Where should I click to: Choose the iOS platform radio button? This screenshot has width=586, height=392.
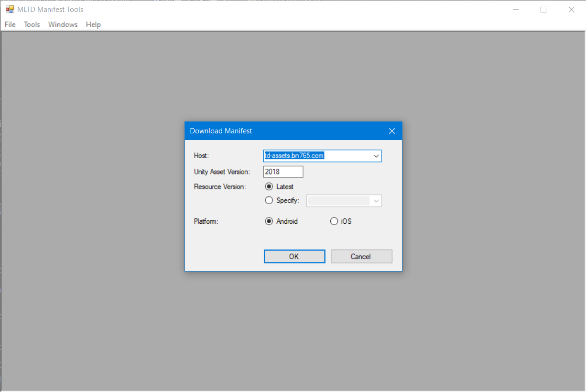click(341, 221)
